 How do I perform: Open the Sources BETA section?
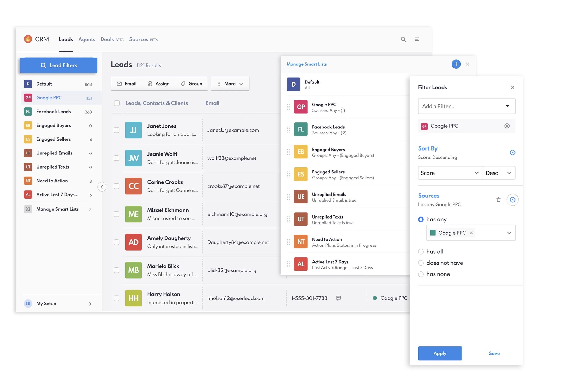(139, 39)
